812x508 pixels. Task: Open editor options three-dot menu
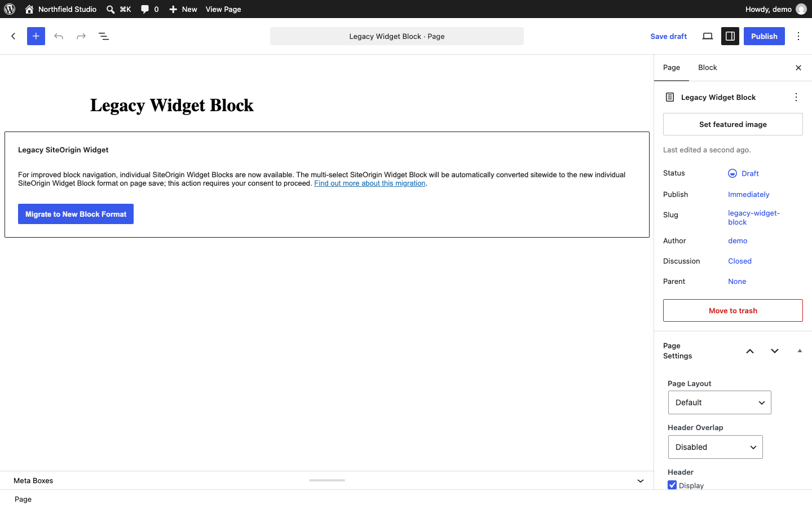(x=798, y=36)
